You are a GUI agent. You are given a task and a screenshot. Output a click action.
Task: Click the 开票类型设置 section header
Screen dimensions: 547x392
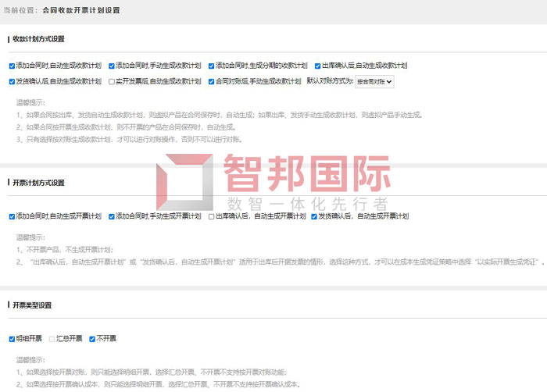point(33,305)
